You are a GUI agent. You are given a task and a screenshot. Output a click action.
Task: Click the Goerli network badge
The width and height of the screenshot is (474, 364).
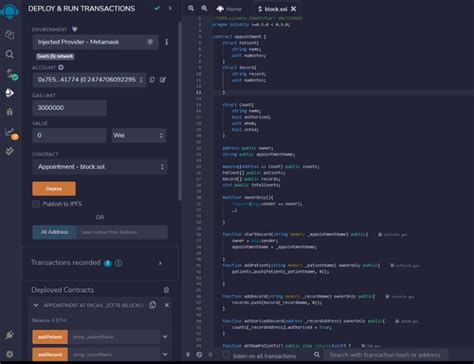(55, 56)
